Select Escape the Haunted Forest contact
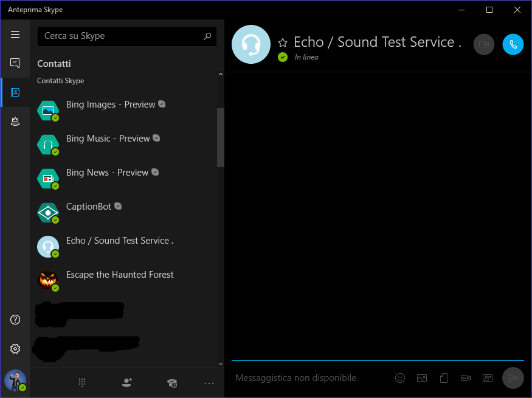The width and height of the screenshot is (532, 398). coord(123,280)
